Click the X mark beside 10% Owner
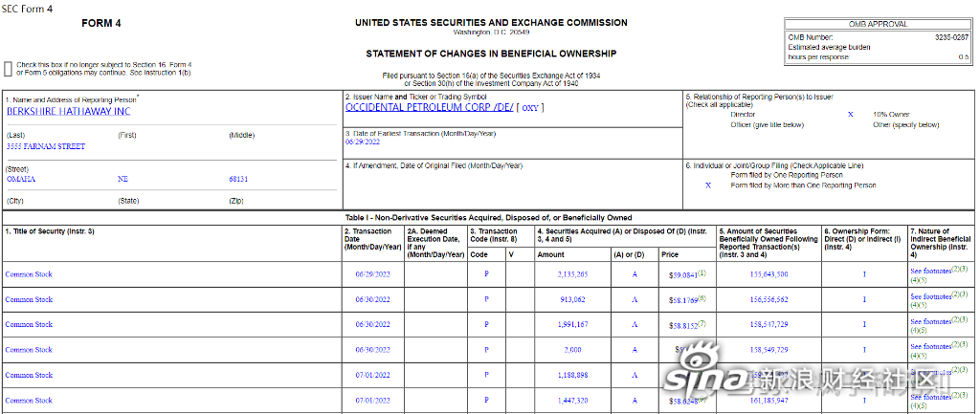The height and width of the screenshot is (414, 980). point(850,115)
